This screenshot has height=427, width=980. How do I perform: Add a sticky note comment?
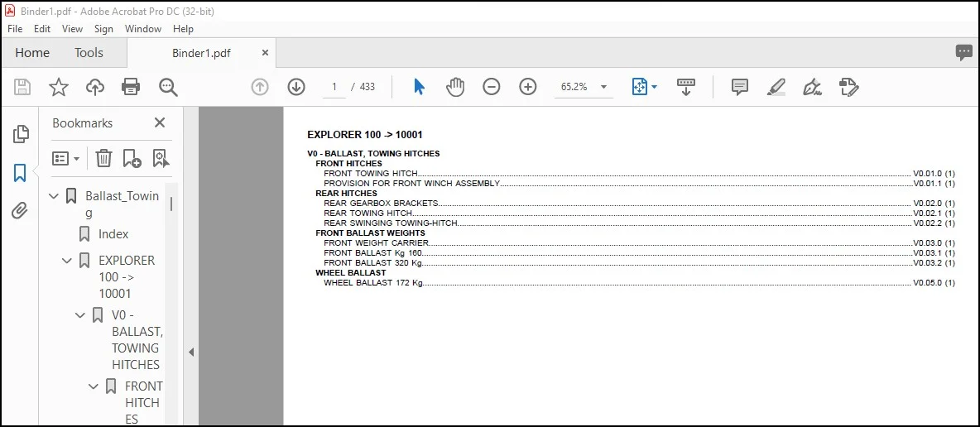740,87
